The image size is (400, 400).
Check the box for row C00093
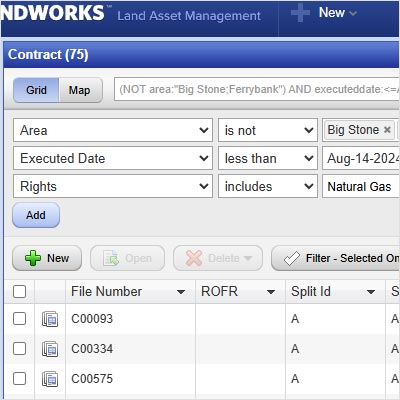pyautogui.click(x=19, y=318)
